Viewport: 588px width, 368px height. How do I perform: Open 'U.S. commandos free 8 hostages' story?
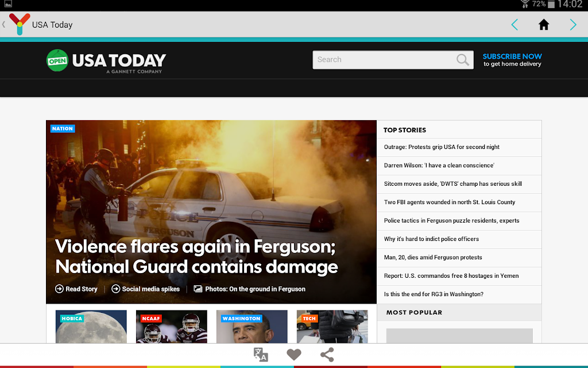point(451,275)
